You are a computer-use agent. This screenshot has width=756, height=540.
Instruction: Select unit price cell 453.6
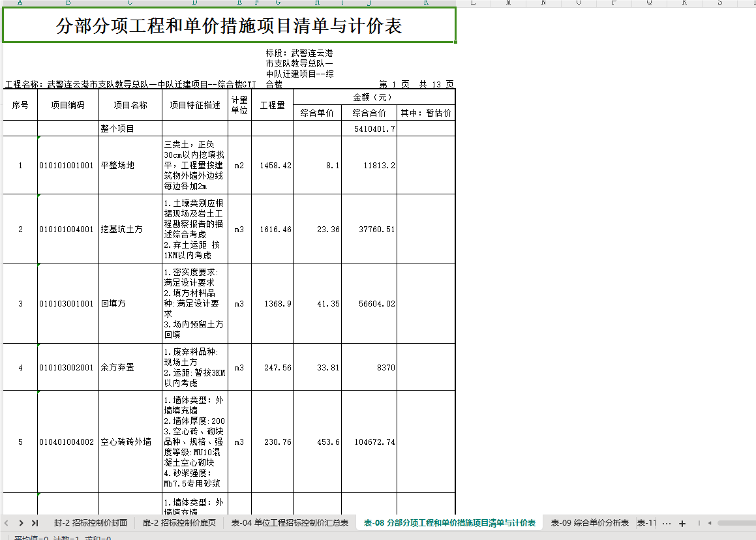point(317,442)
